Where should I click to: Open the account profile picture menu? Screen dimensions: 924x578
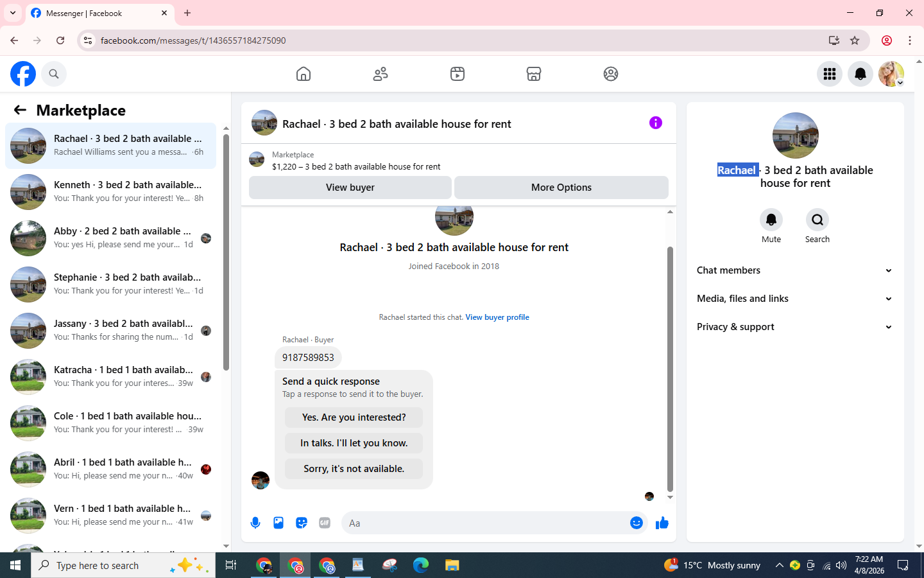point(891,74)
